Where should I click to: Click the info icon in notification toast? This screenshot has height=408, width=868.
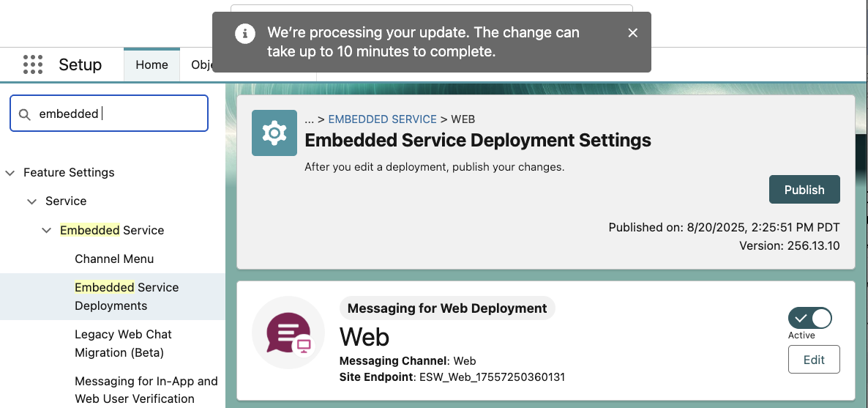coord(244,34)
